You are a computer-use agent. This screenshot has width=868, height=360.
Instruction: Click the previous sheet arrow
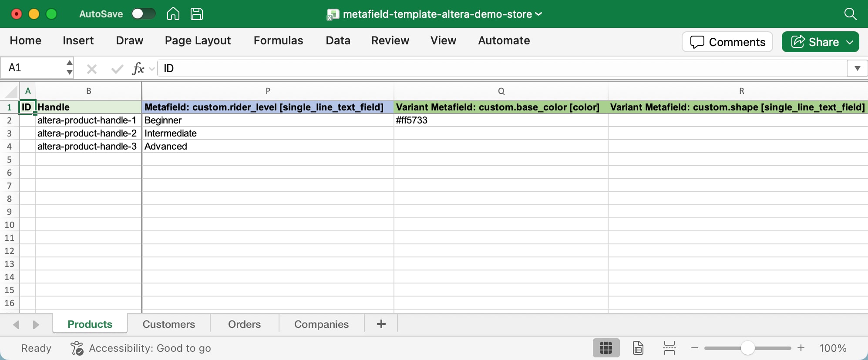pos(16,324)
